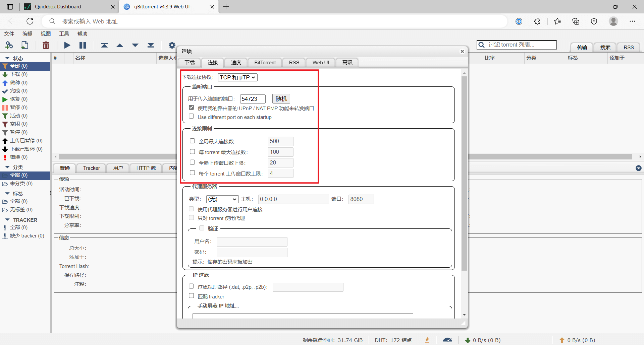Image resolution: width=644 pixels, height=345 pixels.
Task: Close the 选项 dialog with the X
Action: coord(462,51)
